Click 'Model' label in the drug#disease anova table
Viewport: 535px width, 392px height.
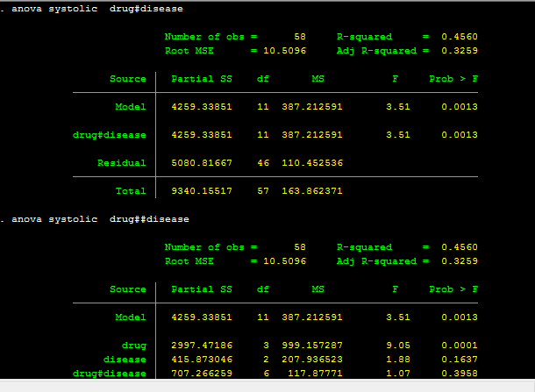pyautogui.click(x=131, y=107)
